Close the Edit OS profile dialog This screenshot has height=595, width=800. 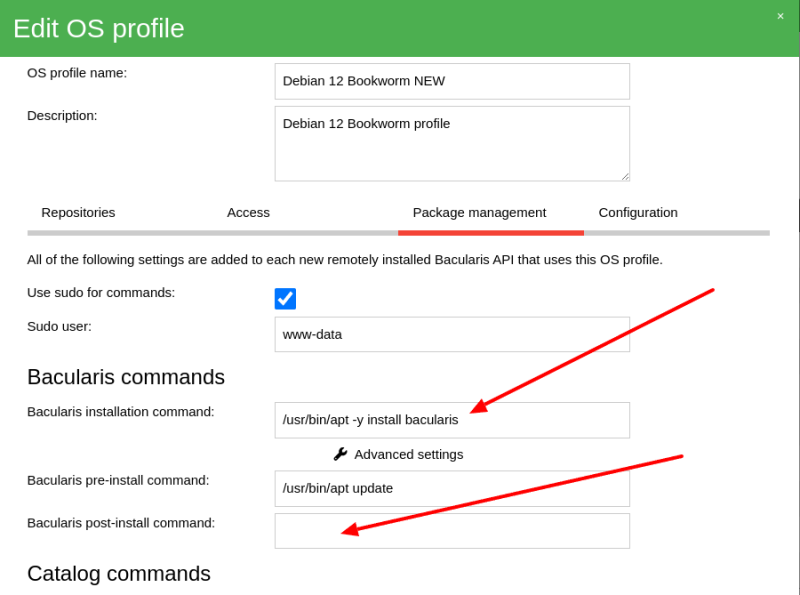[x=780, y=16]
